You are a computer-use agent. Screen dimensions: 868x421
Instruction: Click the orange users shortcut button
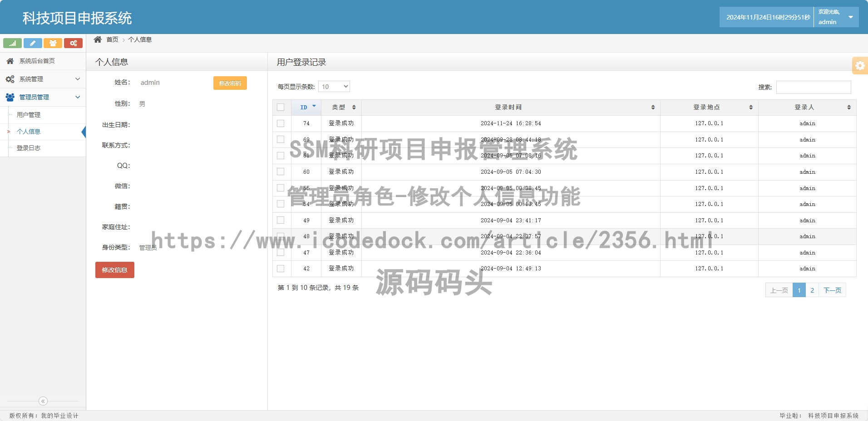pos(53,43)
